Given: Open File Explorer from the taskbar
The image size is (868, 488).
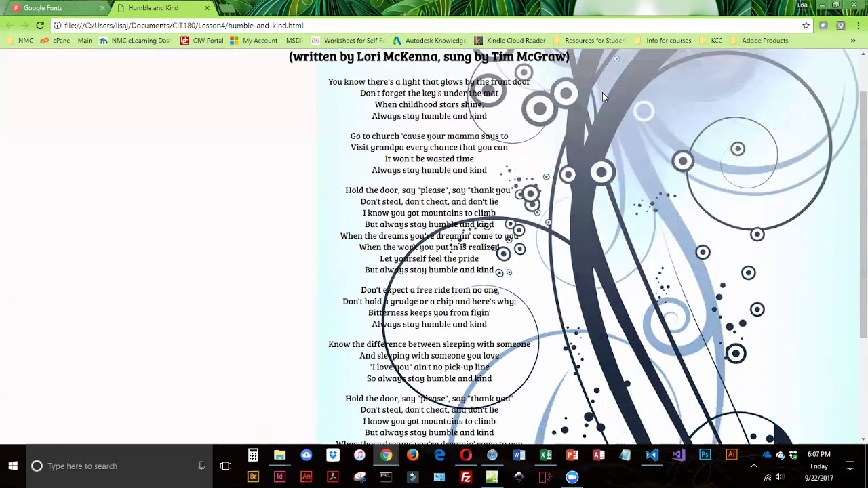Looking at the screenshot, I should coord(279,455).
